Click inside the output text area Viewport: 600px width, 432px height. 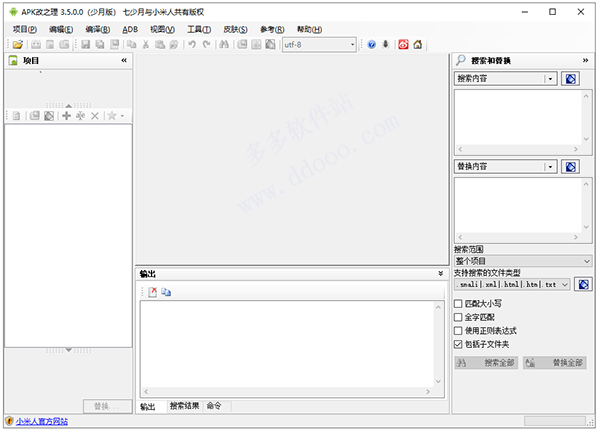[287, 344]
